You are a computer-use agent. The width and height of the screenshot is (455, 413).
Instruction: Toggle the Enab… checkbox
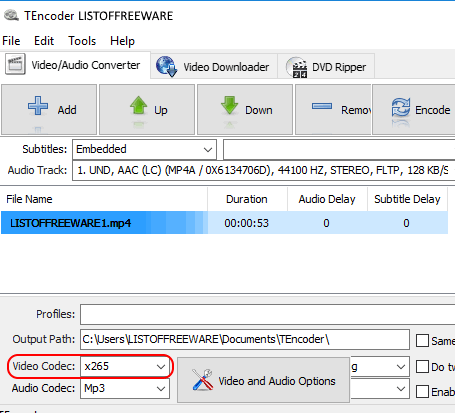coord(422,391)
